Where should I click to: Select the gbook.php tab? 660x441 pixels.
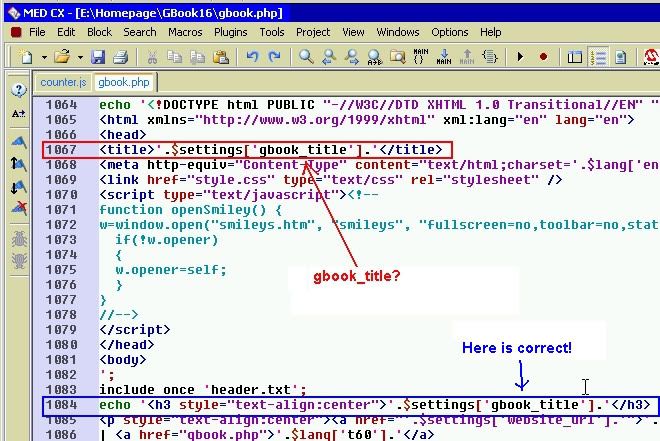point(124,82)
